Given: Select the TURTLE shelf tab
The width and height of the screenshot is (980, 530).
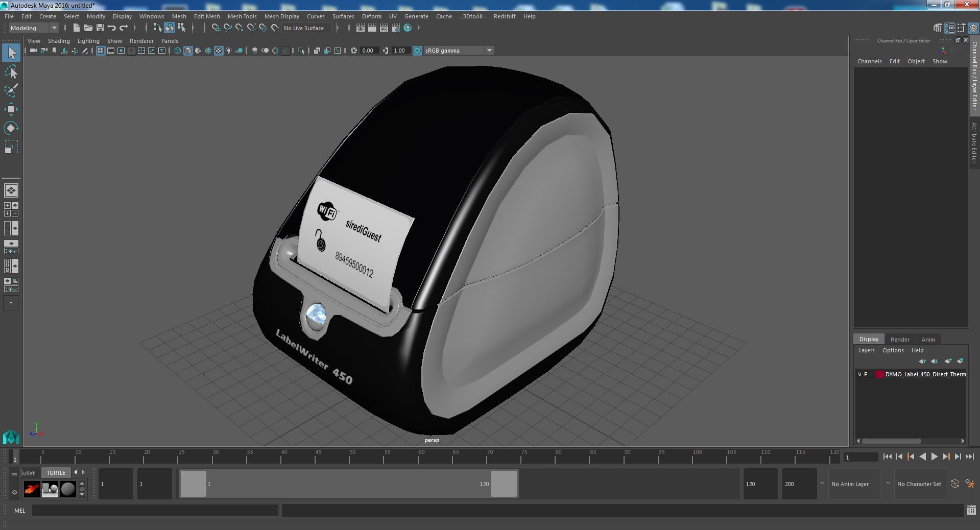Looking at the screenshot, I should pyautogui.click(x=56, y=473).
